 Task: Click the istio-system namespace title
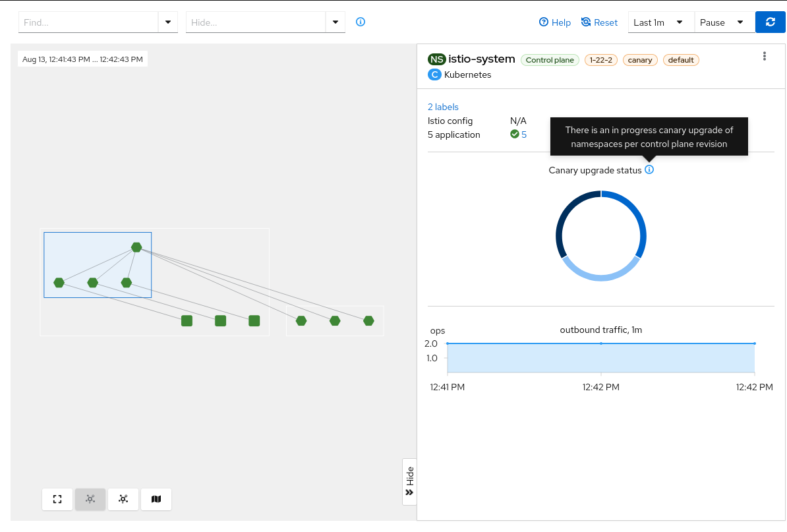point(481,59)
